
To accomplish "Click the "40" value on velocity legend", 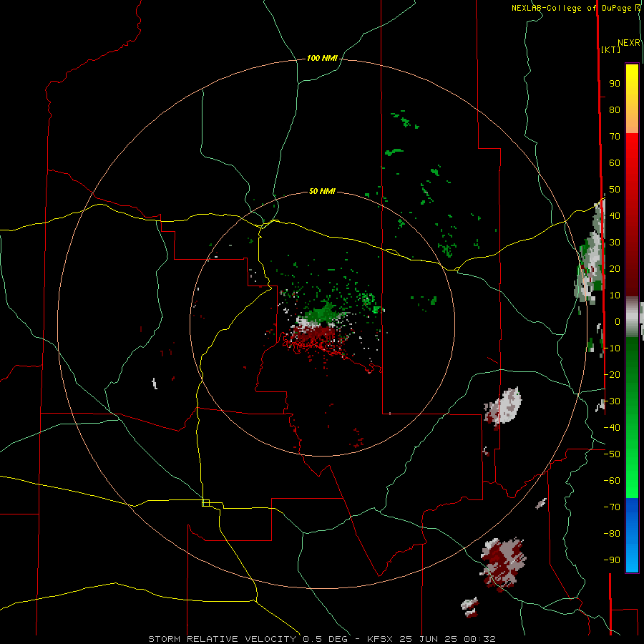I will tap(615, 215).
